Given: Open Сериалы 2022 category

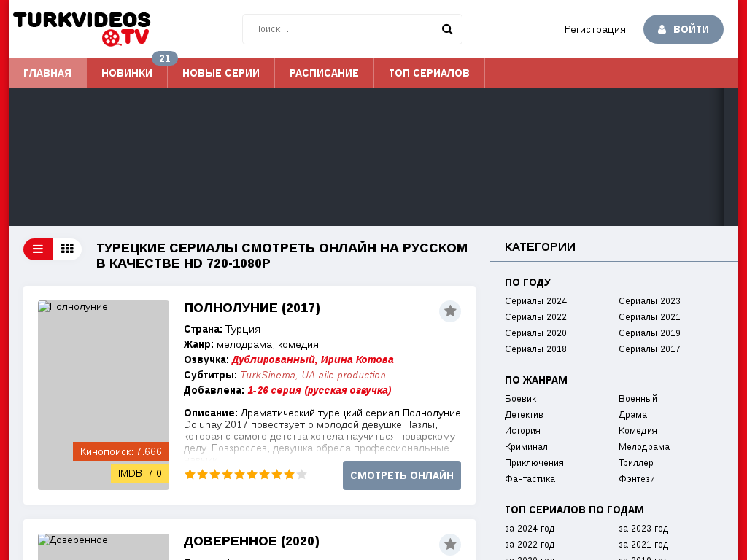Looking at the screenshot, I should coord(536,317).
